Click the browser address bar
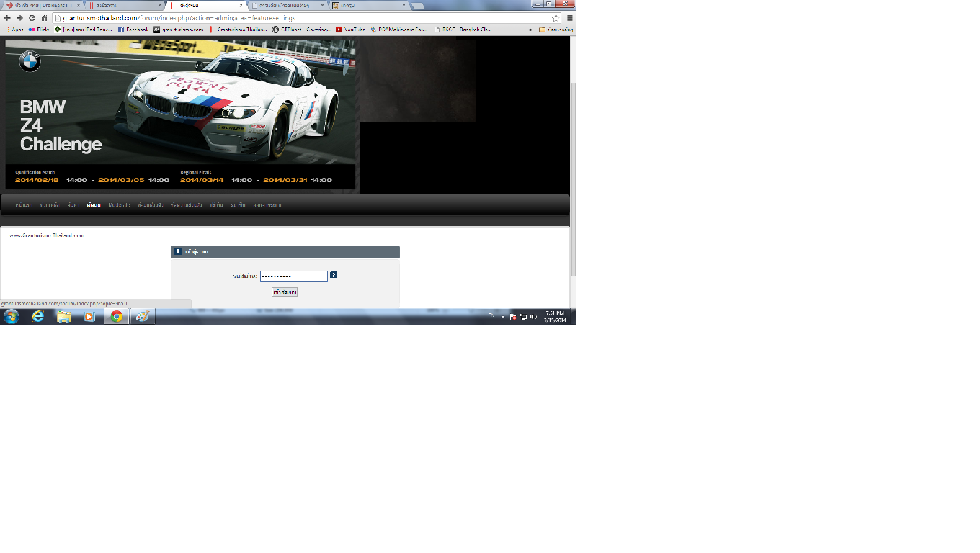 (x=306, y=18)
